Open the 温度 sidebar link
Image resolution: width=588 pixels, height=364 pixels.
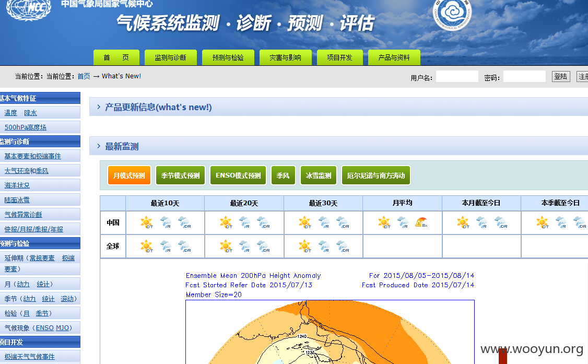coord(11,113)
